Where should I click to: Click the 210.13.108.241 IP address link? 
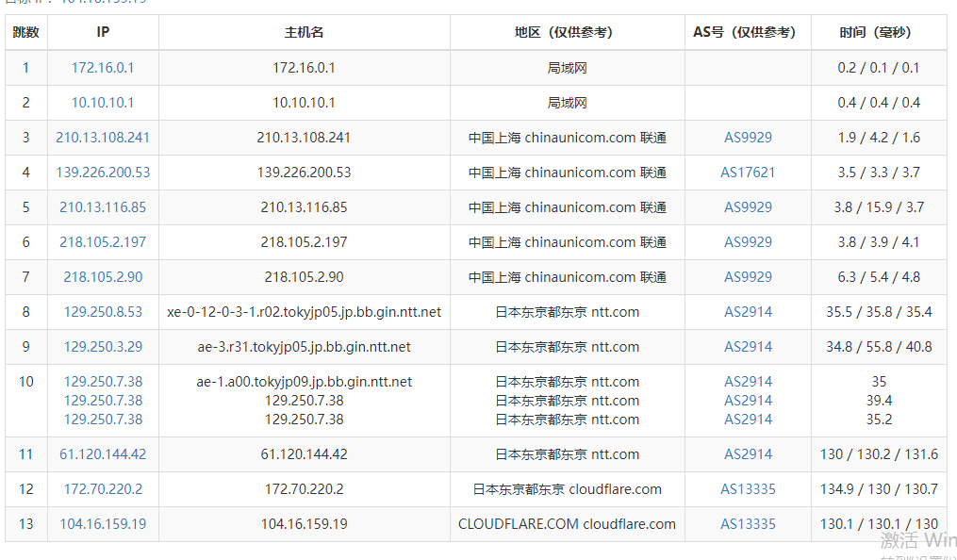pos(103,138)
